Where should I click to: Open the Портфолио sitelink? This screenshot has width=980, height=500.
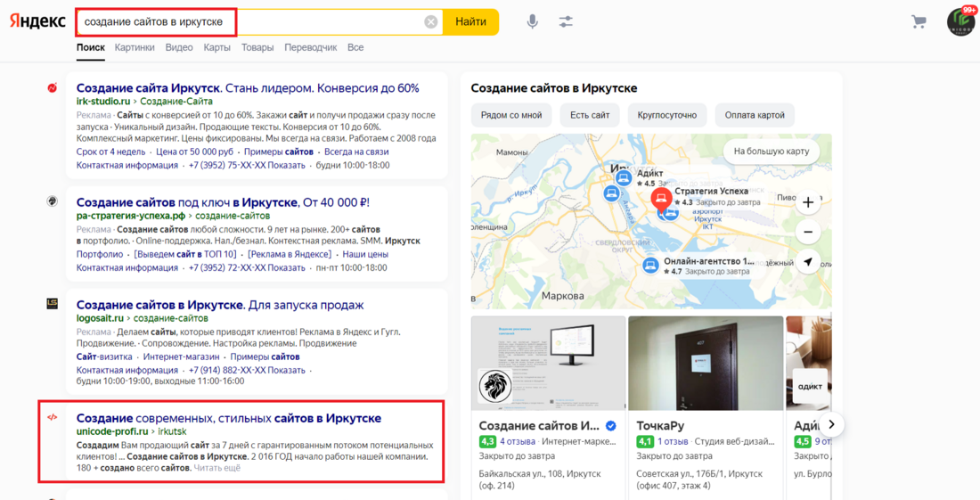point(100,254)
